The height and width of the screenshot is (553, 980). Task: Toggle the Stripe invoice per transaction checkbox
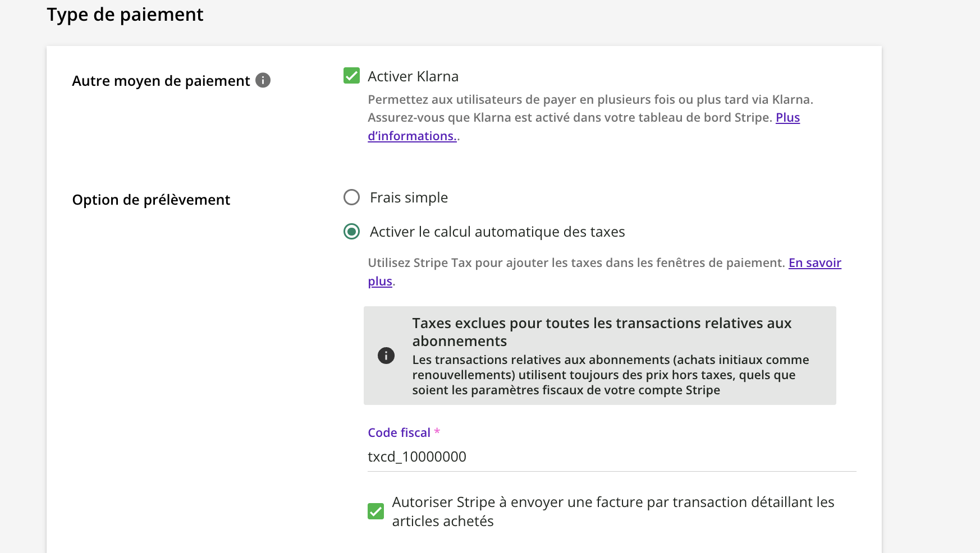point(376,511)
